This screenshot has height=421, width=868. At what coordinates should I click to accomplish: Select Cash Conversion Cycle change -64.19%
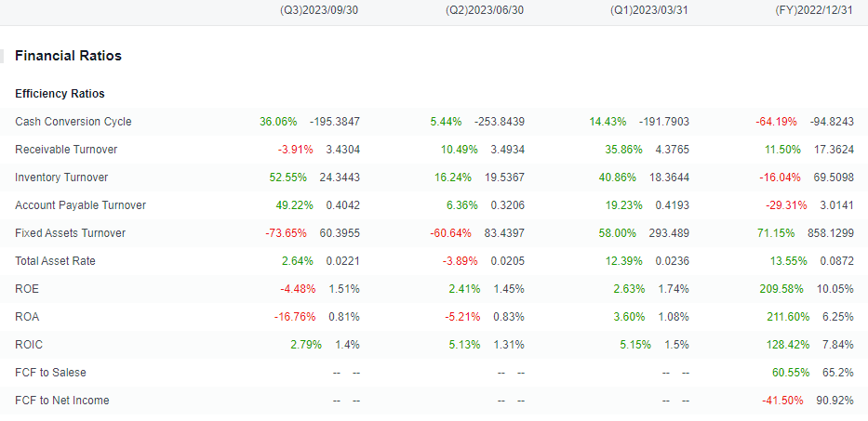pyautogui.click(x=776, y=122)
